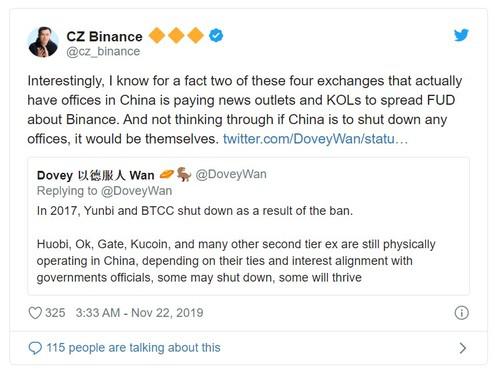Click the 325 likes count
Viewport: 500px width, 373px height.
[55, 313]
